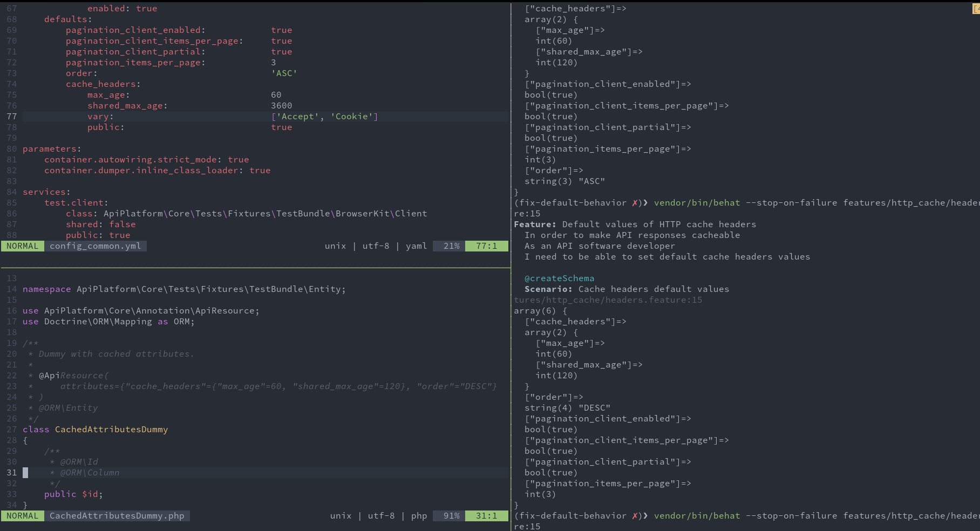
Task: Click the 'vary:' key on line 77
Action: tap(101, 117)
